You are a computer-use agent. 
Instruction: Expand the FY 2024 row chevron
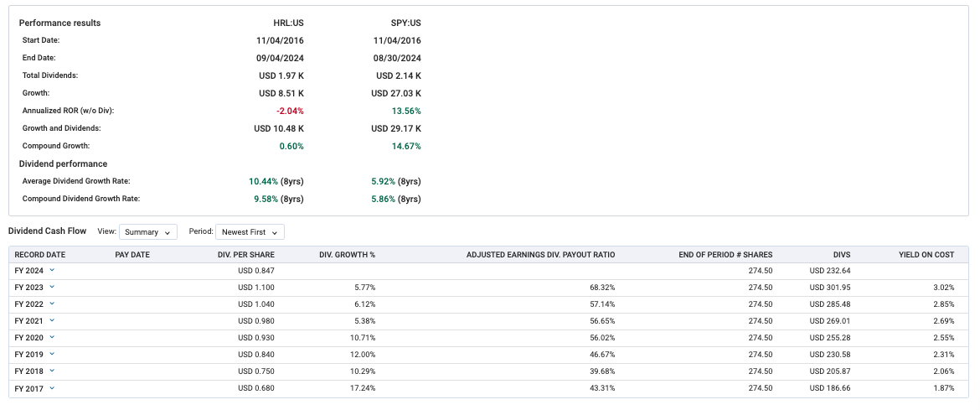[51, 270]
